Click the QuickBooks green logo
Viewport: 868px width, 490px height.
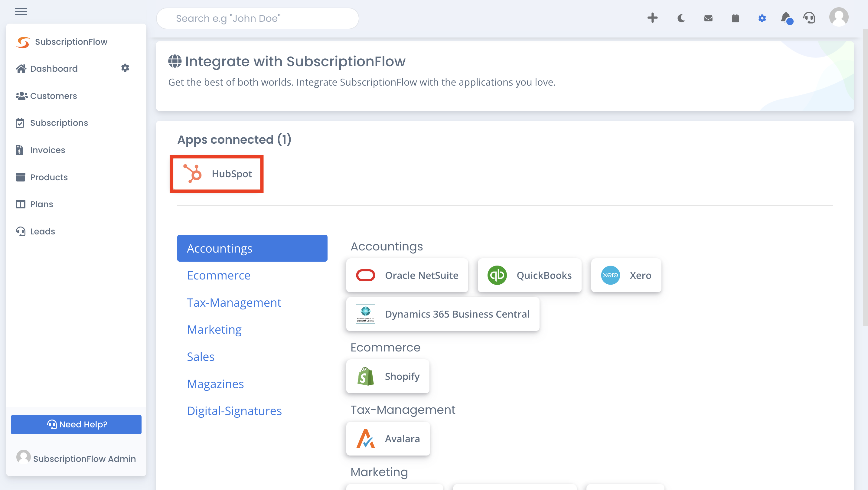pyautogui.click(x=497, y=275)
